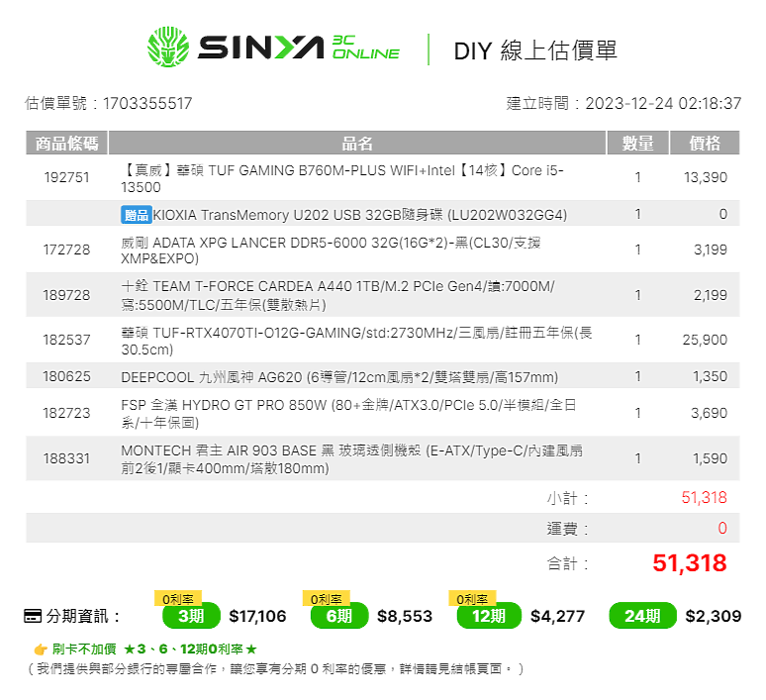Click the SINYA 3C ONLINE wordmark
Viewport: 766px width, 700px height.
point(299,48)
